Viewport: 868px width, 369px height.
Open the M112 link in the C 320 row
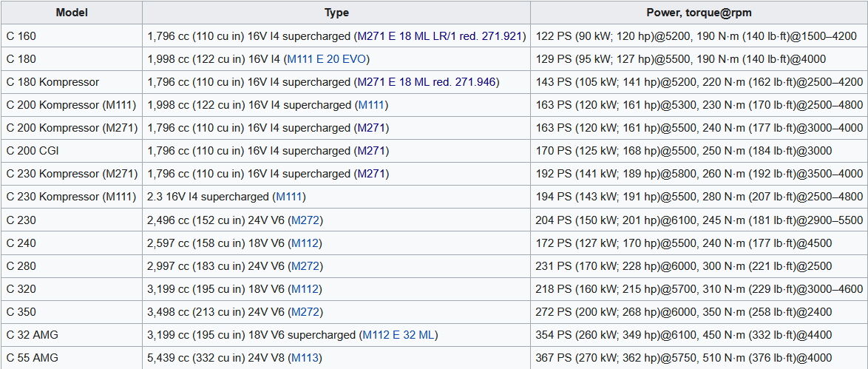(x=305, y=289)
